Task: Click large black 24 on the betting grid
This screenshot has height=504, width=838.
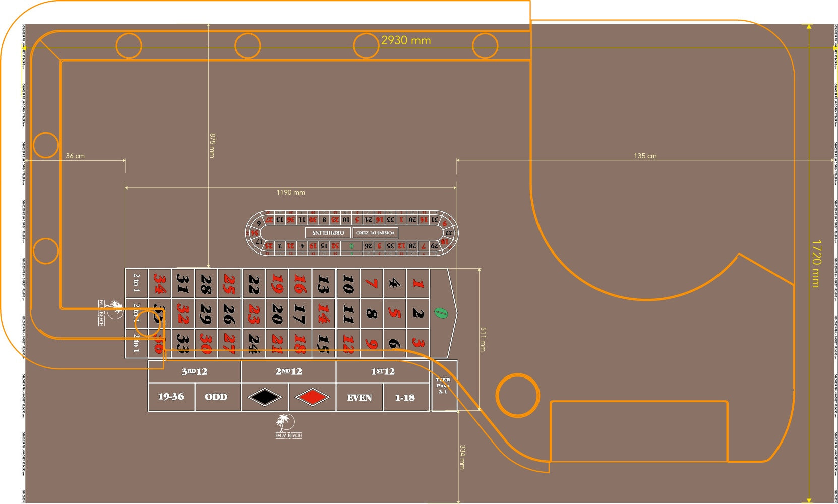Action: click(x=254, y=343)
